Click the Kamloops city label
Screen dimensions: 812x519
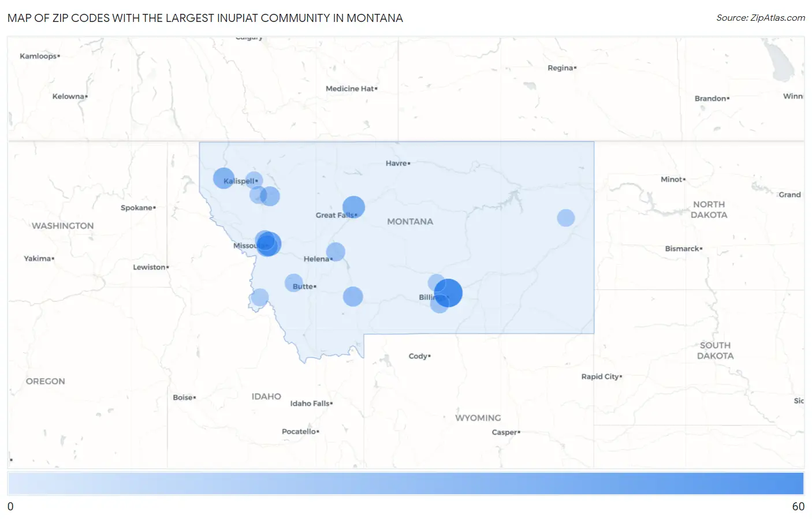click(40, 56)
